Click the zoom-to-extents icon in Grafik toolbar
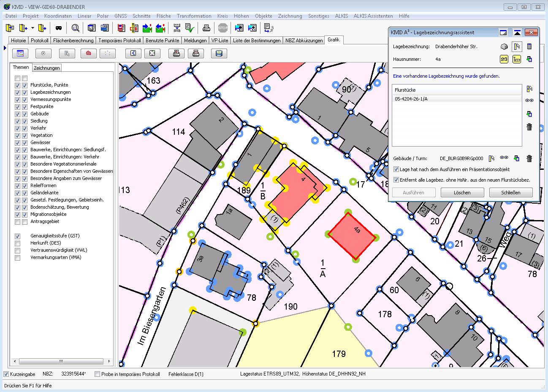 pyautogui.click(x=152, y=54)
